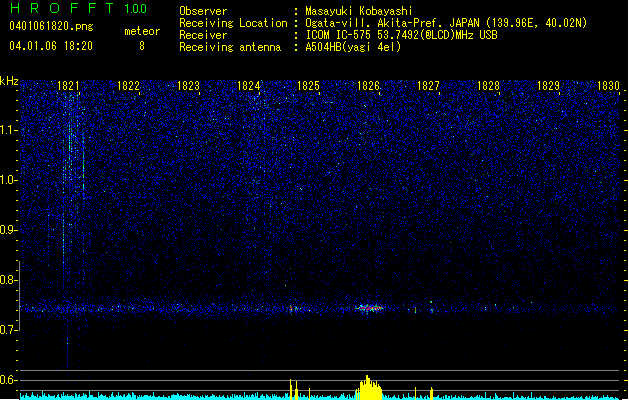This screenshot has height=400, width=629.
Task: Click the 0.8 kHz frequency label
Action: click(x=8, y=280)
